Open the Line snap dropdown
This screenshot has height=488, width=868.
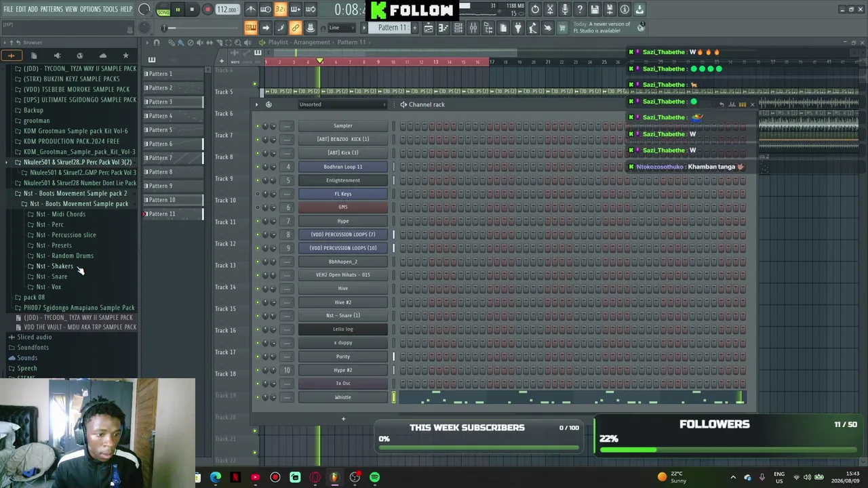pos(342,28)
